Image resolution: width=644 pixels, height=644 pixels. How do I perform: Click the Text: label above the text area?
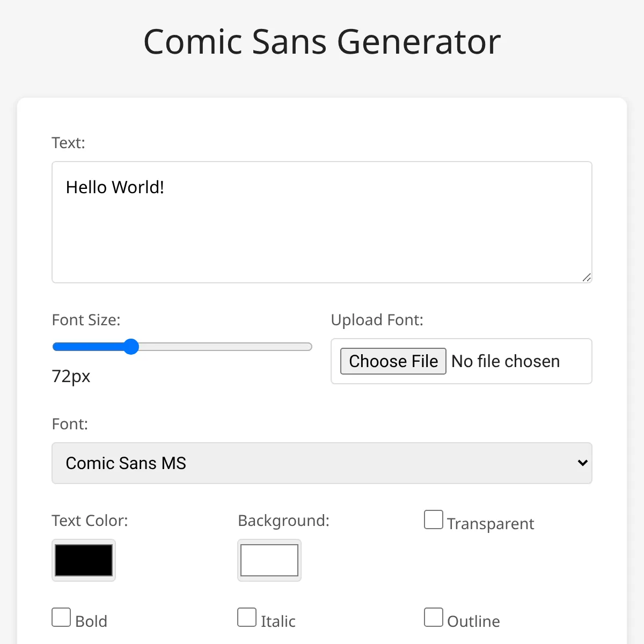69,143
